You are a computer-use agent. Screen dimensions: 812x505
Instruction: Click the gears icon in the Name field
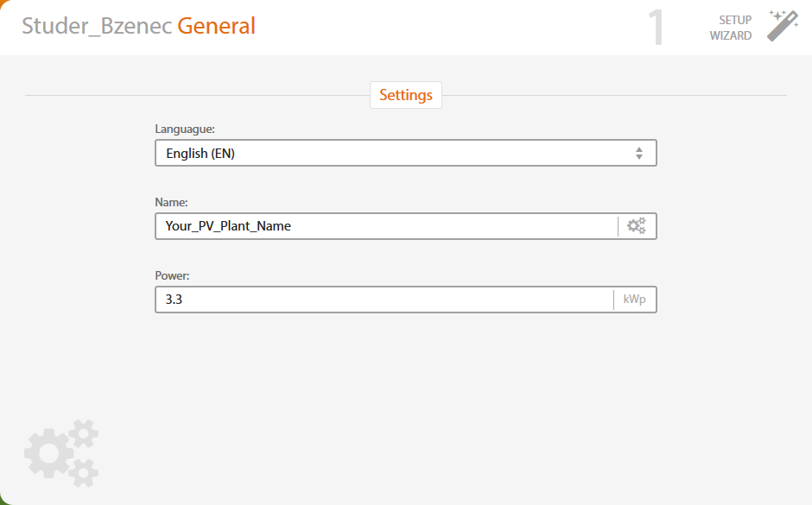click(637, 226)
